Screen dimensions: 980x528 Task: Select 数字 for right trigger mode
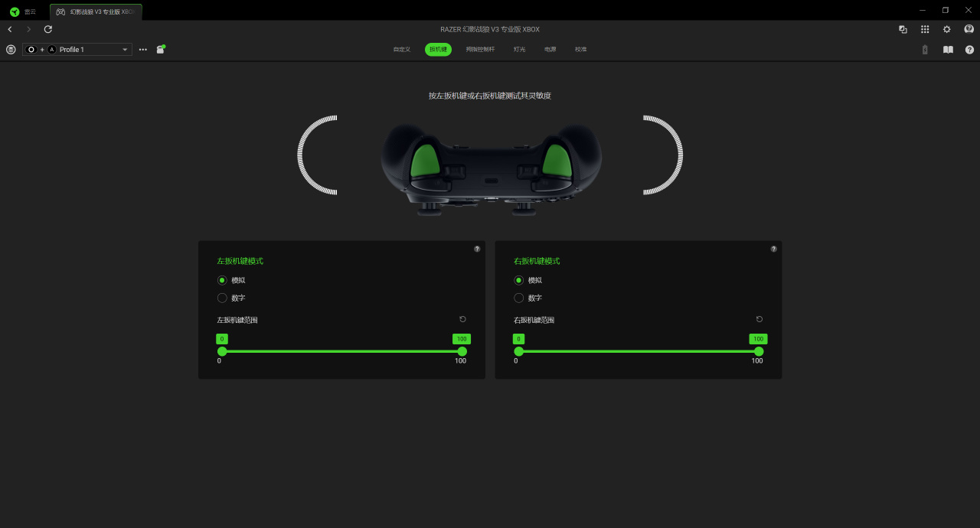click(518, 298)
